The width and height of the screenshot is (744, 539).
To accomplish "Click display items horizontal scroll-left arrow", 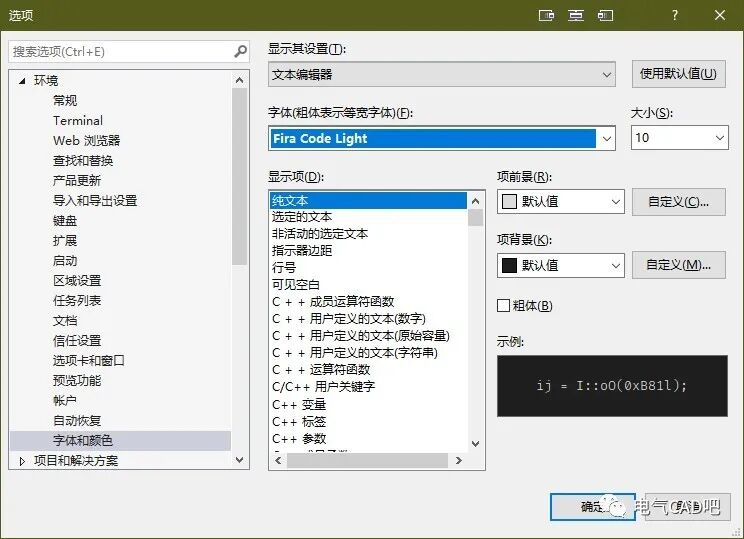I will 279,460.
